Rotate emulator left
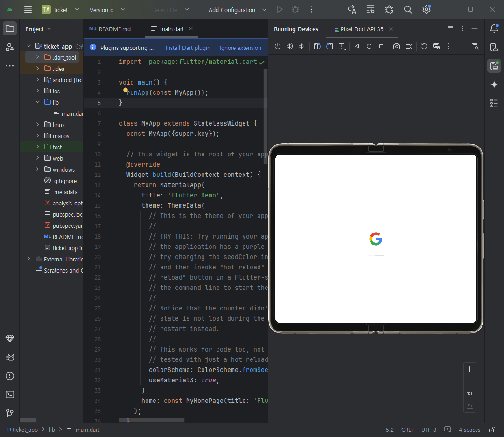Image resolution: width=504 pixels, height=437 pixels. click(317, 46)
